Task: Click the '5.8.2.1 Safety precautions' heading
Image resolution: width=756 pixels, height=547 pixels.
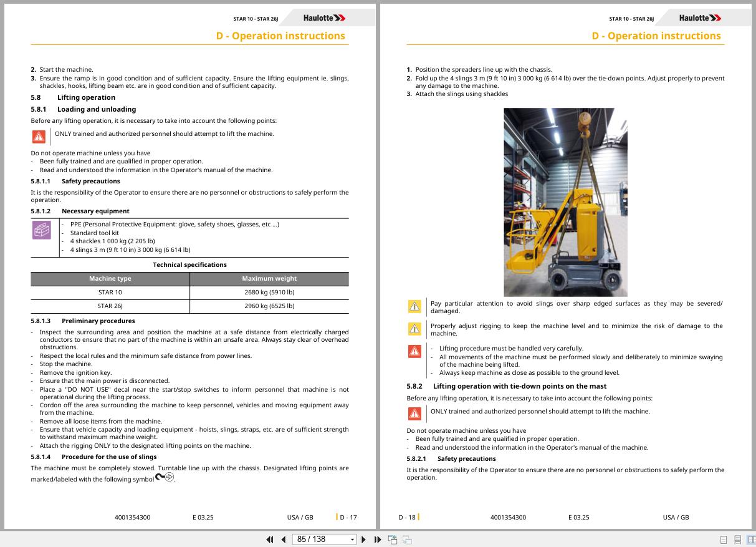Action: (451, 458)
